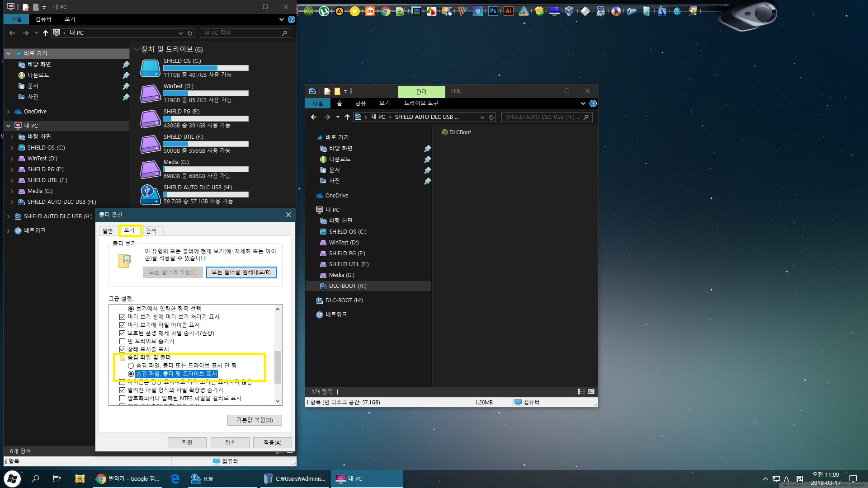The height and width of the screenshot is (488, 868).
Task: Expand Media (G:) tree node, left window
Action: coord(12,191)
